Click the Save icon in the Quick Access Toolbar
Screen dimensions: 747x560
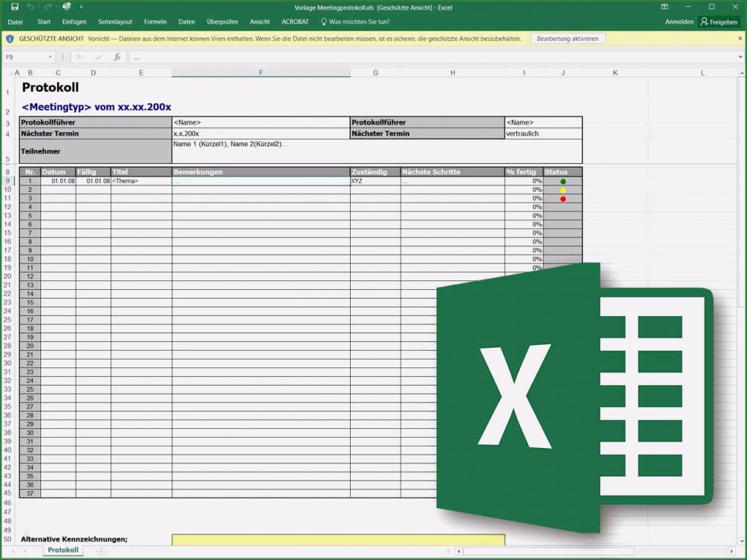pos(15,7)
